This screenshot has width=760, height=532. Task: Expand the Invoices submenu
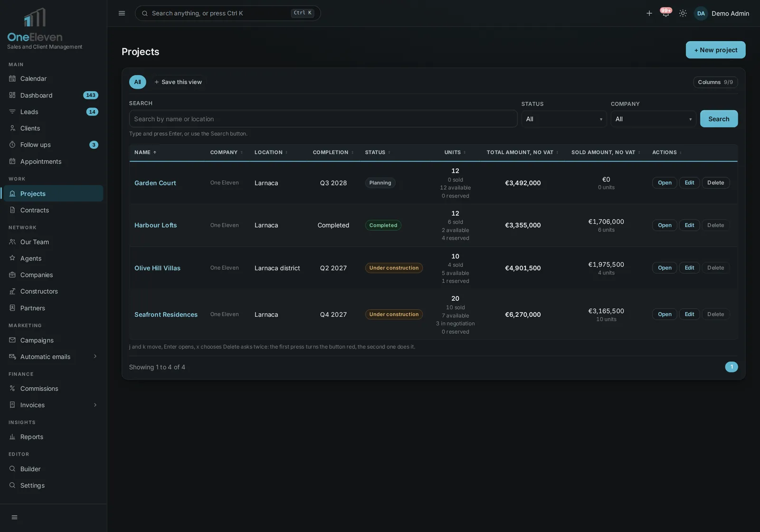pos(95,405)
